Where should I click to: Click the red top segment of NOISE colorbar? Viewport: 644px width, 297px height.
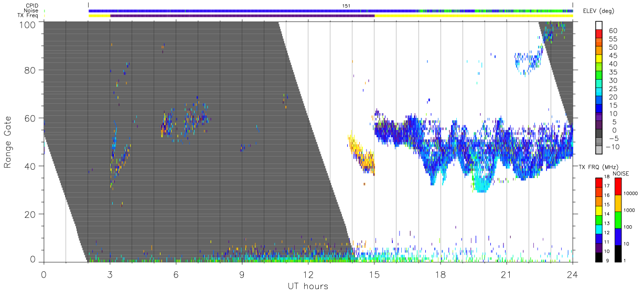click(617, 187)
